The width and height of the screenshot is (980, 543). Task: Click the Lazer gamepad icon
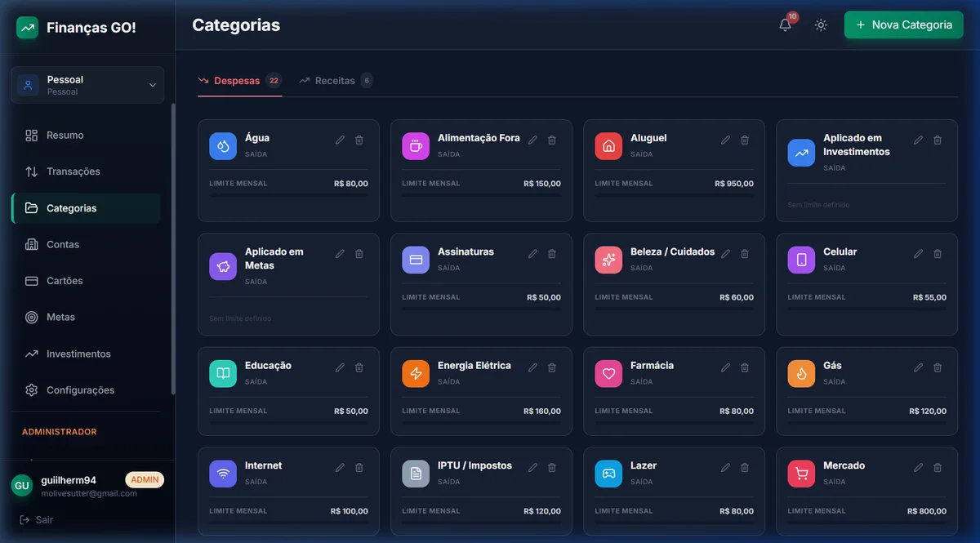(608, 474)
